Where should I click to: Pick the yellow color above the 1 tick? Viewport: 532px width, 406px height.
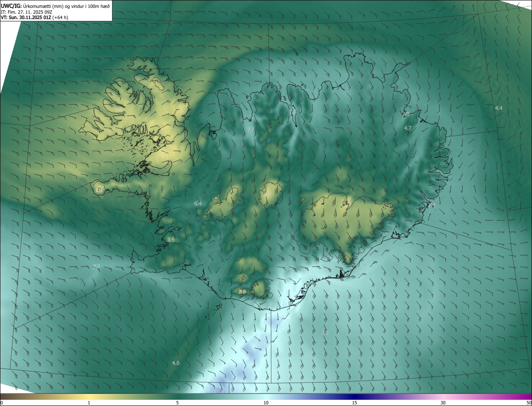pos(89,396)
